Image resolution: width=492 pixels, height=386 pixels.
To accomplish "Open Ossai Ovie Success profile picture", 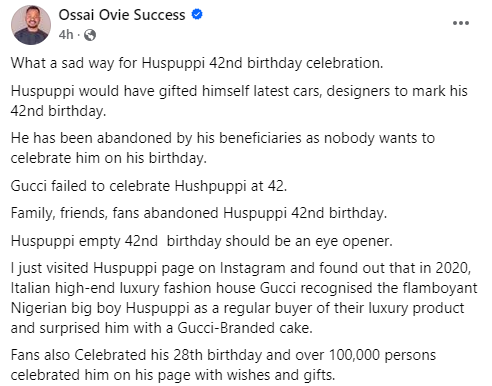I will point(31,25).
